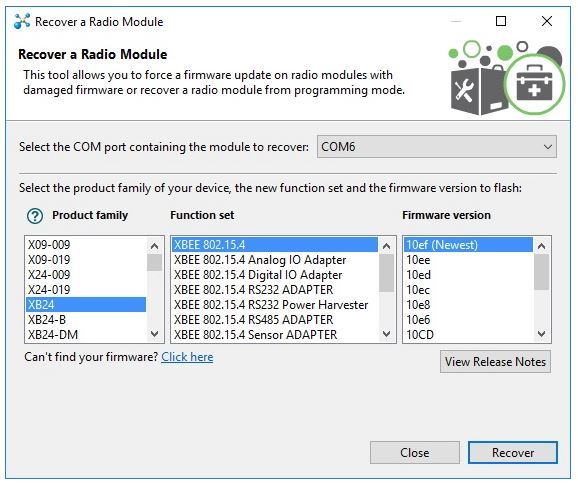578x485 pixels.
Task: Open the COM port dropdown showing COM6
Action: 436,147
